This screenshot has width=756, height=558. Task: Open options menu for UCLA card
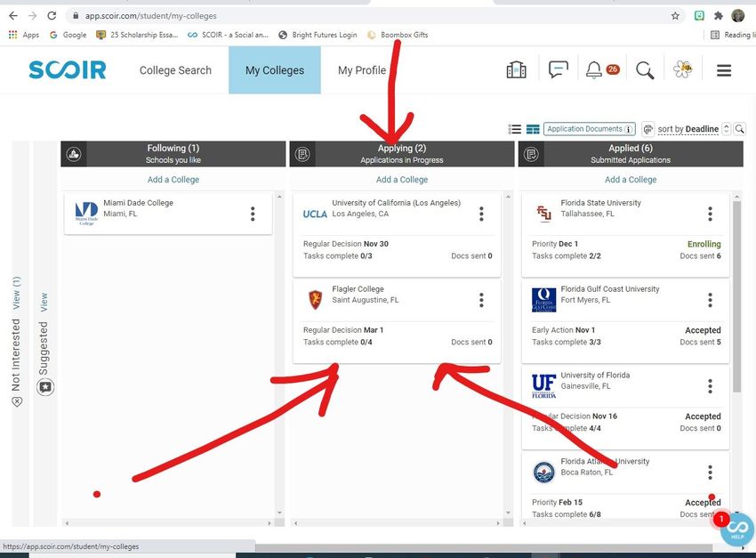[481, 214]
